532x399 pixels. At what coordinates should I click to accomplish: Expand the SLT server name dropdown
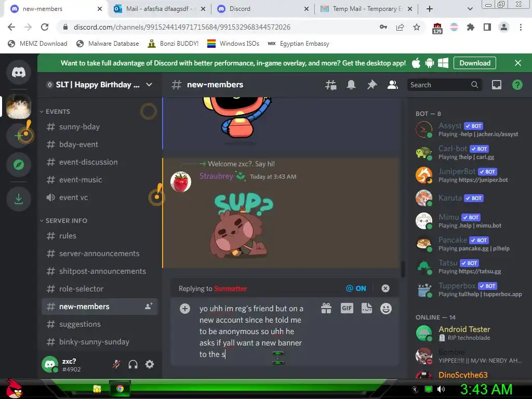click(149, 85)
